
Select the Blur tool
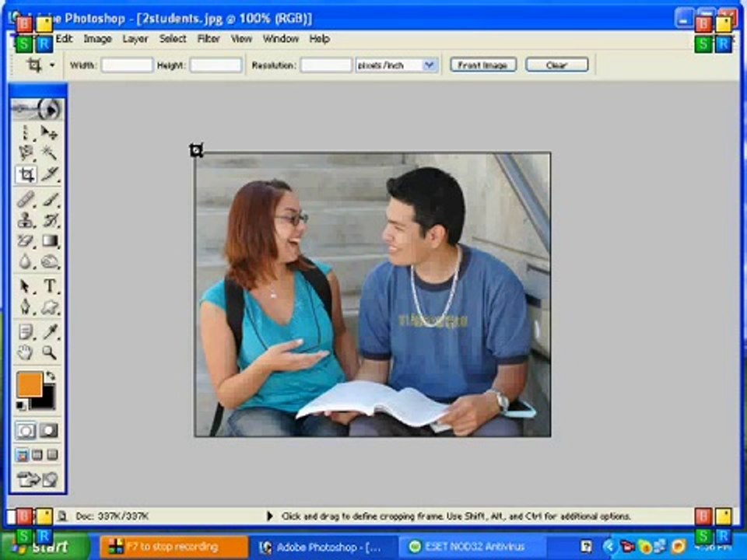26,261
